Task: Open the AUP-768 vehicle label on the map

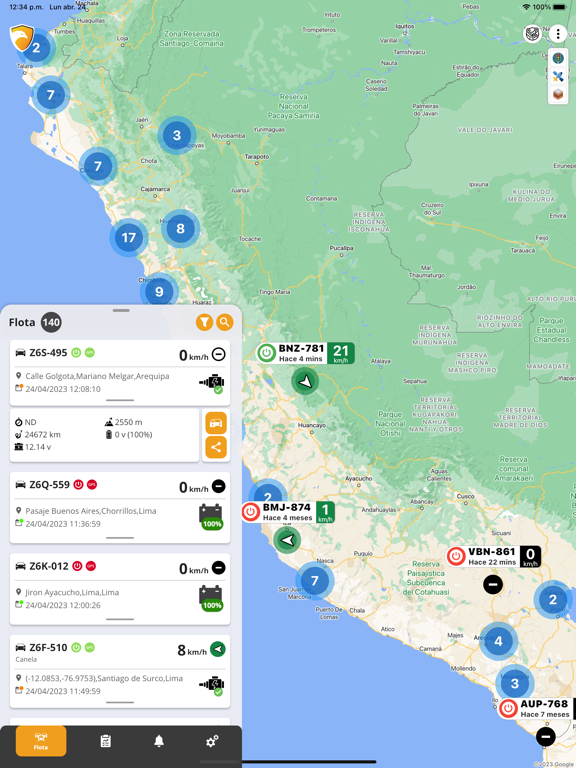Action: pos(537,709)
